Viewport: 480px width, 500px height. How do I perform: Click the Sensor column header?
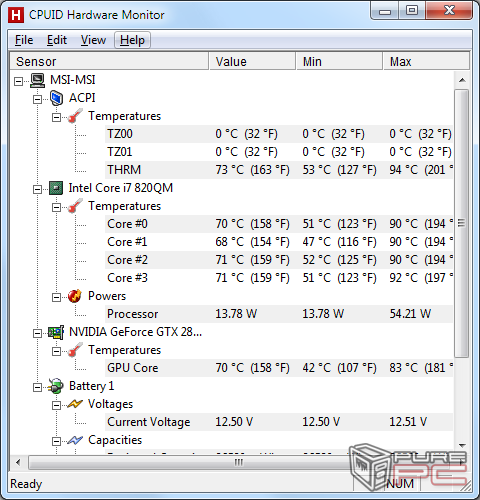[x=109, y=61]
